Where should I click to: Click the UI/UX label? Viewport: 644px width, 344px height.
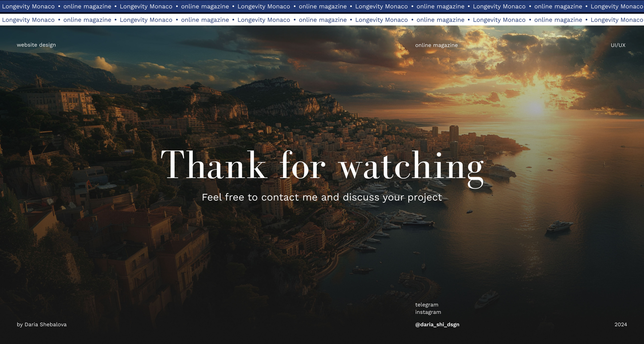(618, 45)
